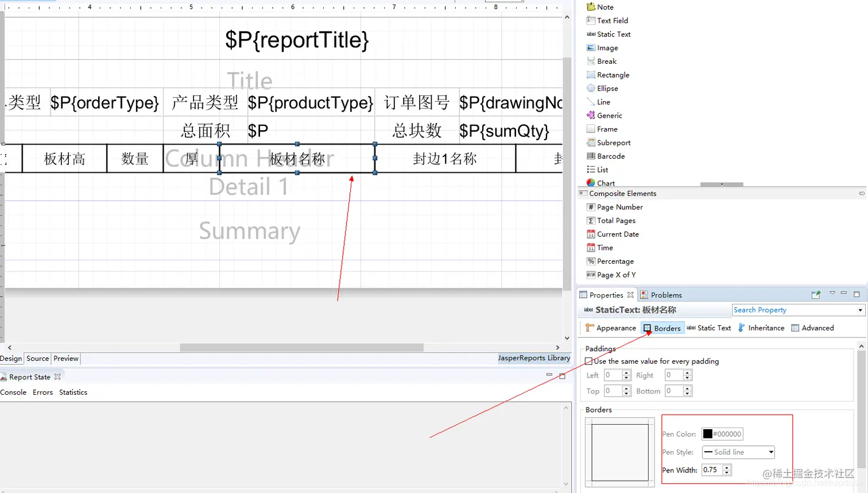Select the 封边1名称 column header cell
Viewport: 868px width, 493px height.
[445, 159]
